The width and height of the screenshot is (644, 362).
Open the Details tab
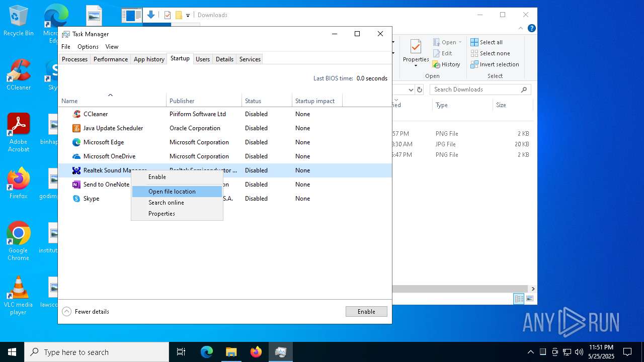coord(224,59)
